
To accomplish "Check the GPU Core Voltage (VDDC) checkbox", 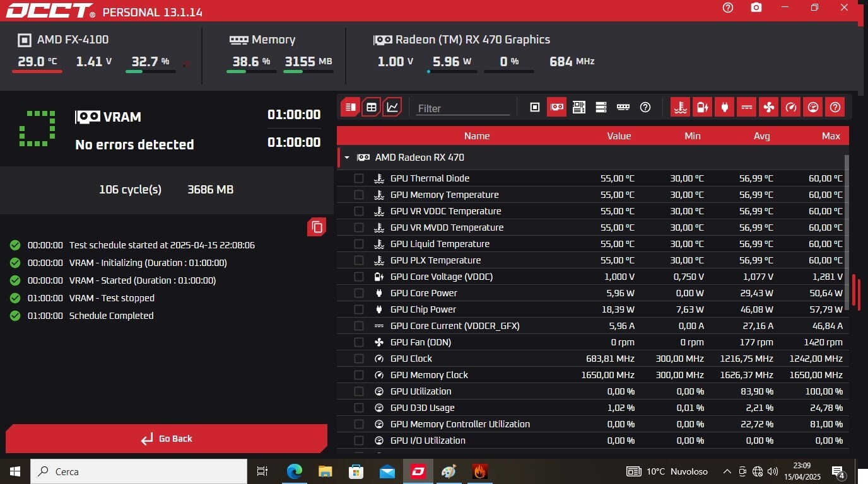I will click(359, 277).
